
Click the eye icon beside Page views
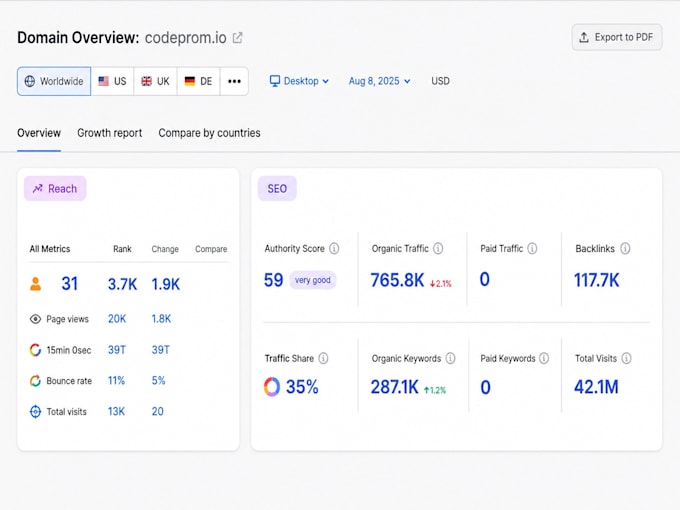click(35, 319)
